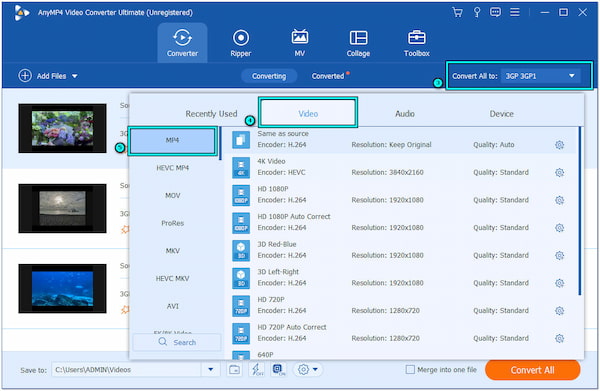Select the Video format tab
This screenshot has width=600, height=391.
308,113
